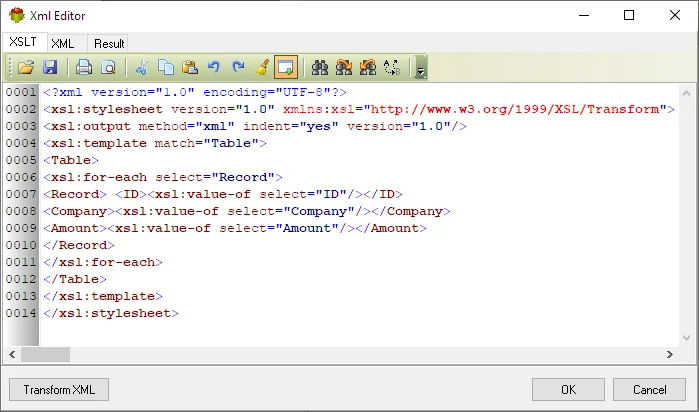Screen dimensions: 699x412
Task: Copy selection using the copy icon
Action: click(x=166, y=67)
